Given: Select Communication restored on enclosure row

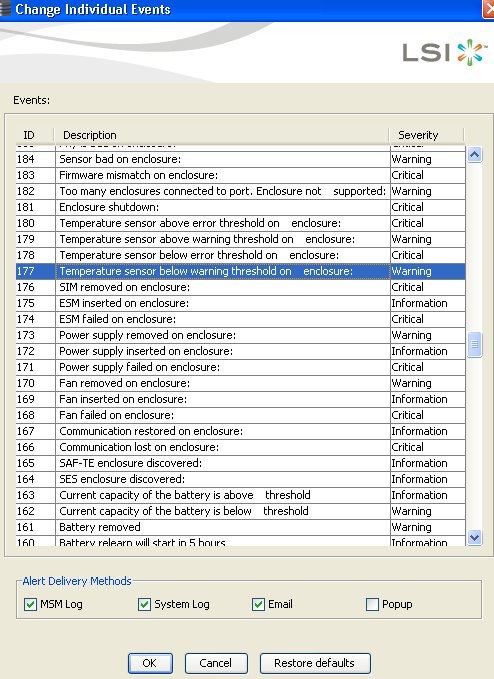Looking at the screenshot, I should (x=241, y=431).
